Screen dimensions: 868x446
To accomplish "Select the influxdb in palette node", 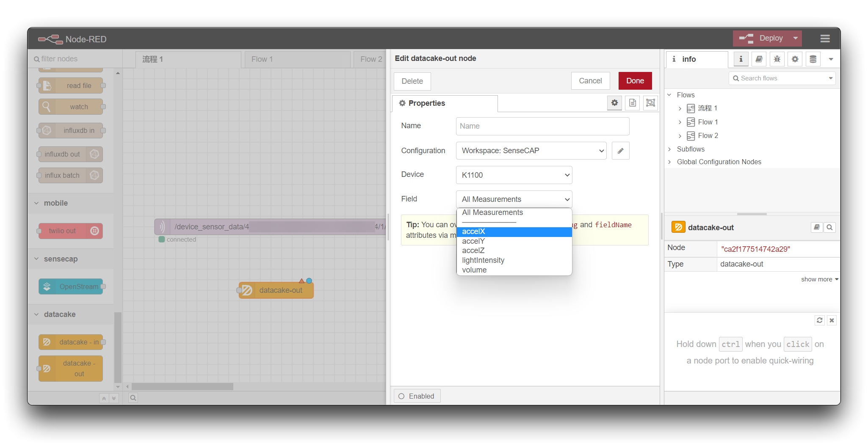I will click(x=71, y=130).
